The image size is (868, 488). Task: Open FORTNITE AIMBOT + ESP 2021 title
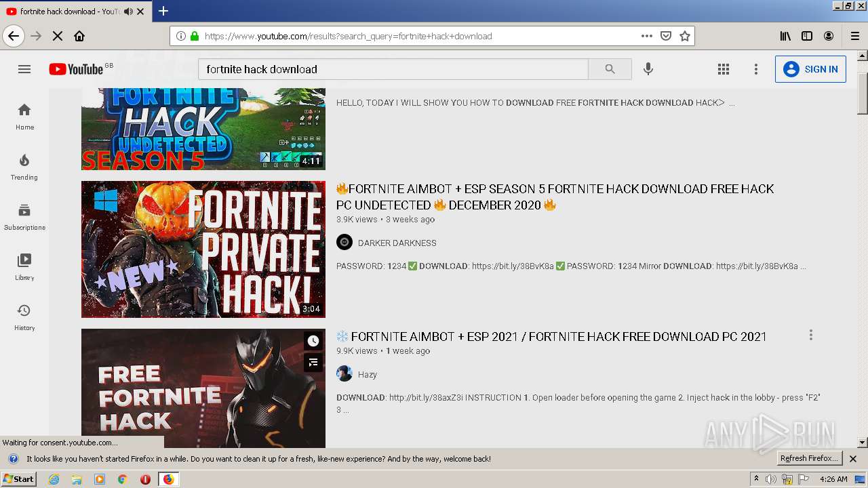[x=551, y=336]
